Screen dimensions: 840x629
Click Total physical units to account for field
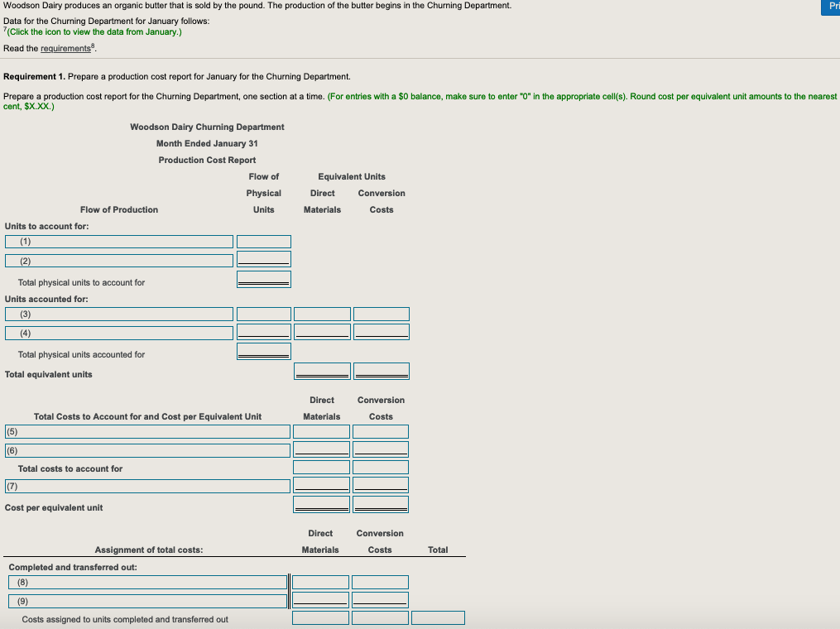point(263,279)
